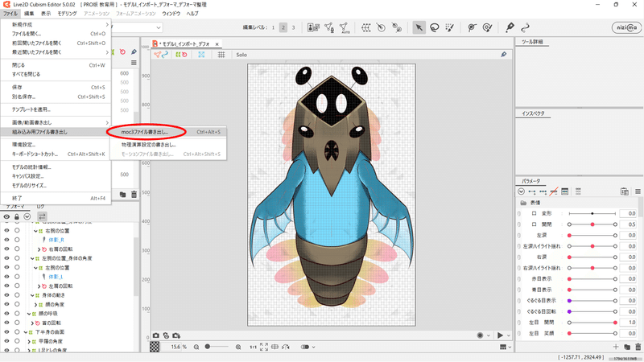Toggle visibility of 体影_R row
Viewport: 644px width, 362px height.
6,240
